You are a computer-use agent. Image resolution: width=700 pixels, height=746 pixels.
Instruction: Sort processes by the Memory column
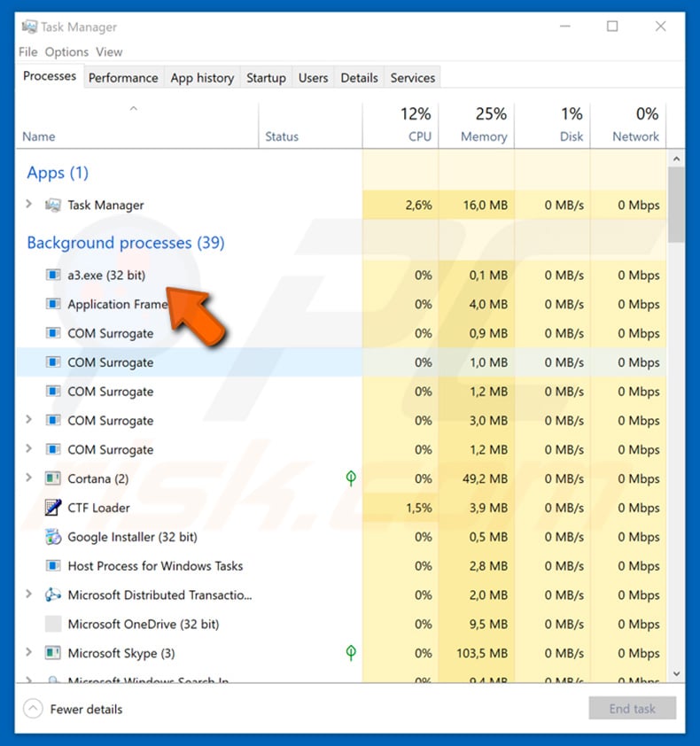pos(477,125)
